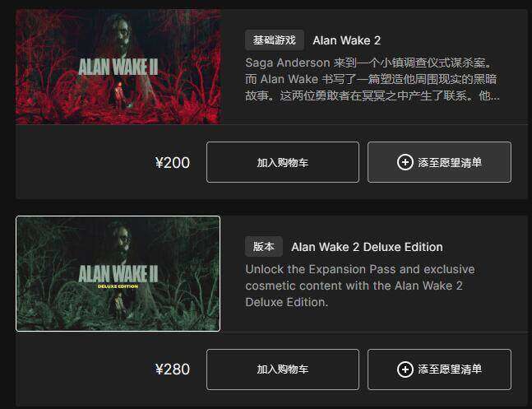Viewport: 532px width, 409px height.
Task: Click the yellow DELUXE EDITION logo text
Action: pyautogui.click(x=118, y=286)
